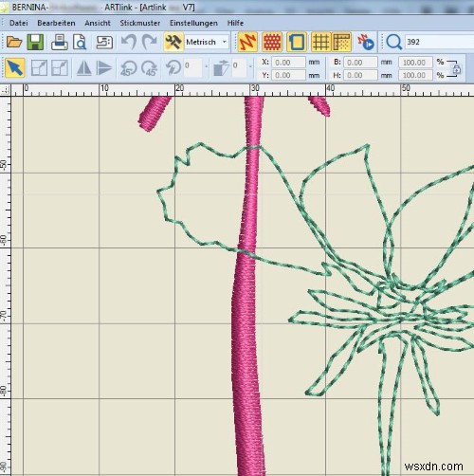
Task: Start the stitch player simulation
Action: click(366, 42)
